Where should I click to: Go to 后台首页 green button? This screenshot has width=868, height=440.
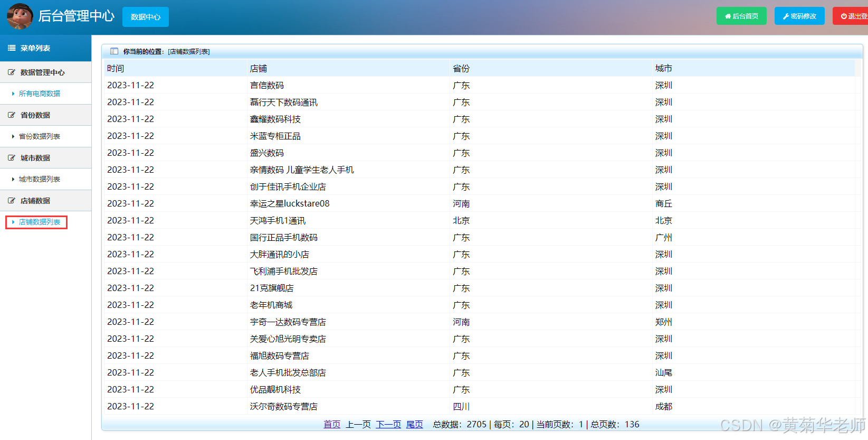click(x=741, y=16)
